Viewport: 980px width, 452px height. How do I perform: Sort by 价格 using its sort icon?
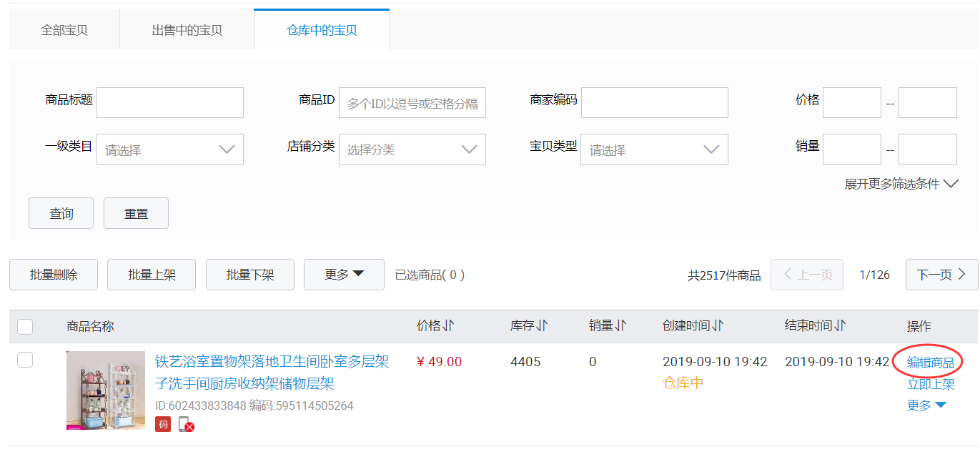(x=448, y=326)
